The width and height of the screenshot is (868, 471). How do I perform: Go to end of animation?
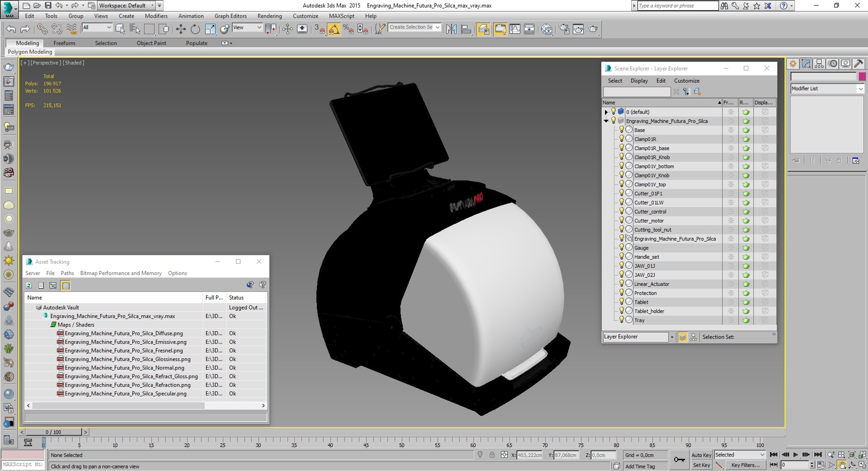coord(818,455)
